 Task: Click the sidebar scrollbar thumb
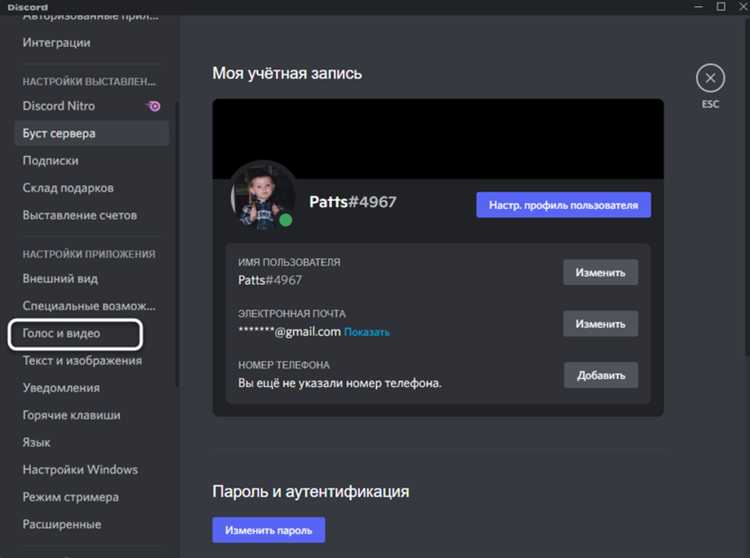click(177, 244)
